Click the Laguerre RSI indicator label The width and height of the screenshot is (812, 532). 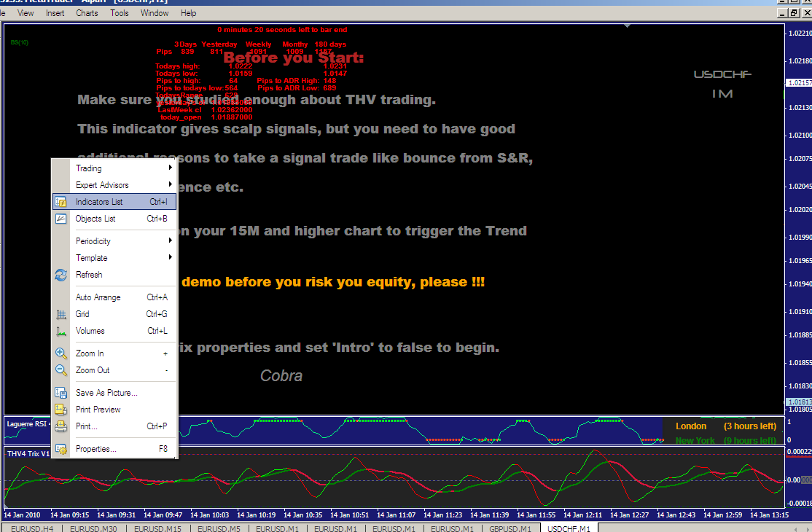pyautogui.click(x=28, y=424)
